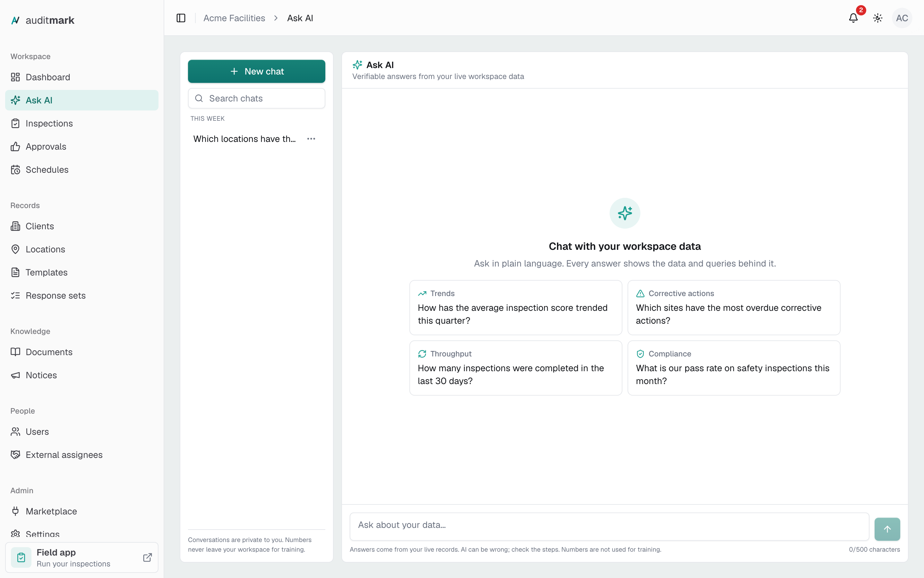The height and width of the screenshot is (578, 924).
Task: Start a New chat
Action: pos(257,72)
